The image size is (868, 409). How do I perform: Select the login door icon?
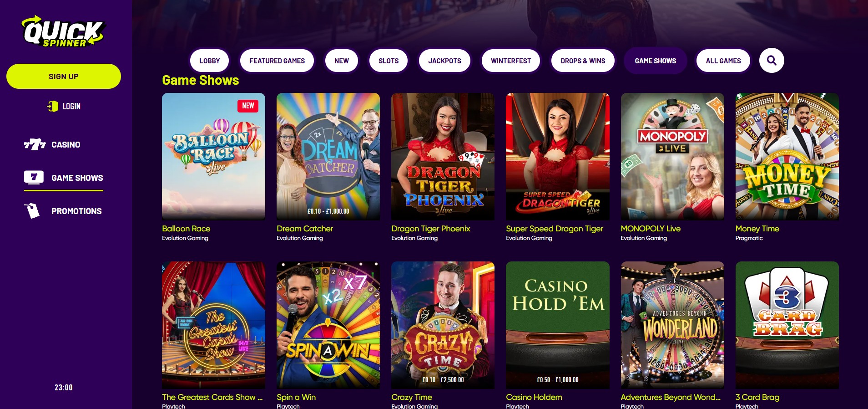(53, 106)
